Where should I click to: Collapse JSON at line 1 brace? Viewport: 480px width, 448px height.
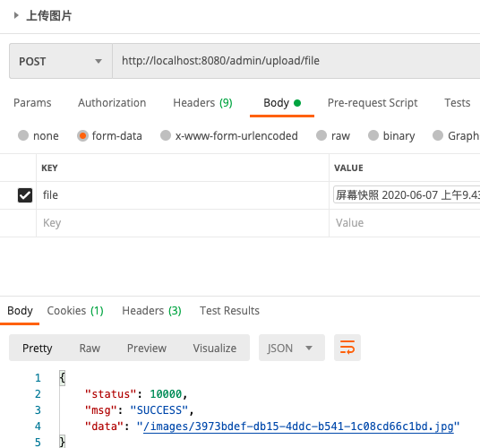tap(62, 378)
